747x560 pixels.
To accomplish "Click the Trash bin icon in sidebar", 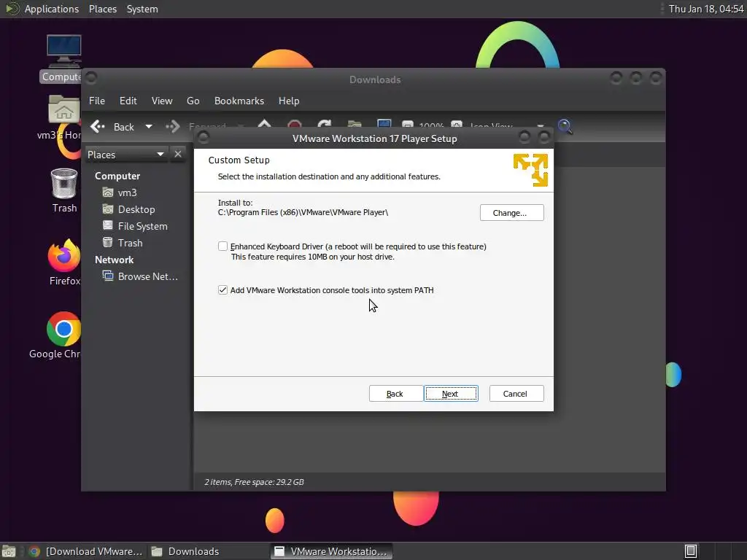I will (108, 242).
